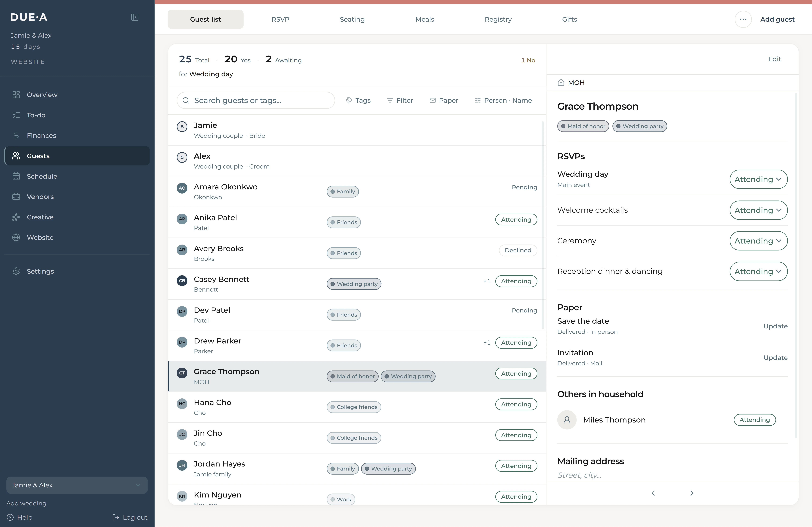Viewport: 812px width, 527px height.
Task: Click the Guests people icon
Action: tap(16, 156)
